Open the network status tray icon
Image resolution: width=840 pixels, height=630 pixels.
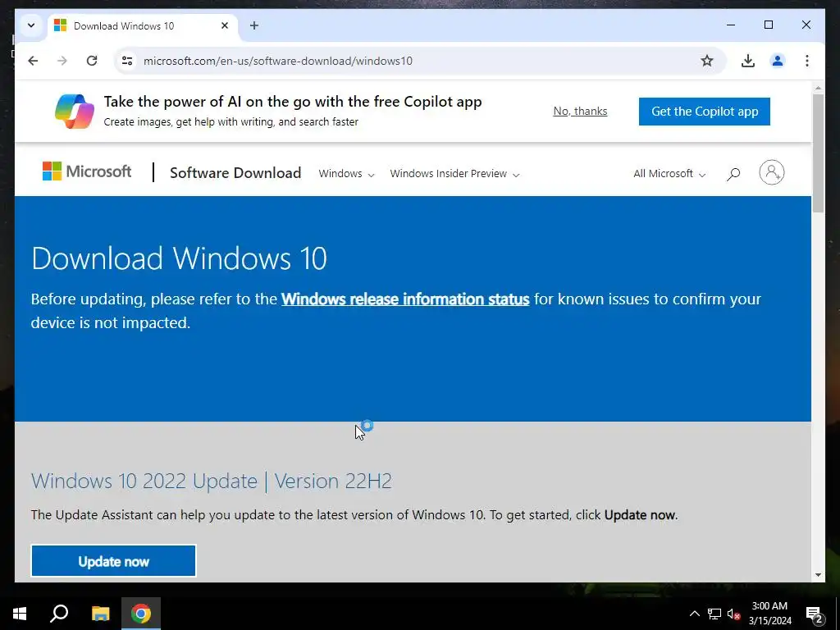pos(714,614)
